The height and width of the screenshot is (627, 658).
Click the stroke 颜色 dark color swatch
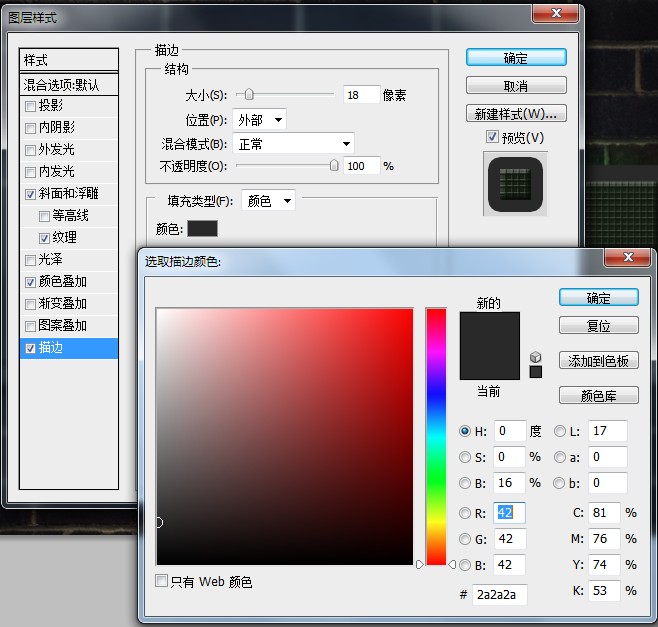tap(202, 229)
